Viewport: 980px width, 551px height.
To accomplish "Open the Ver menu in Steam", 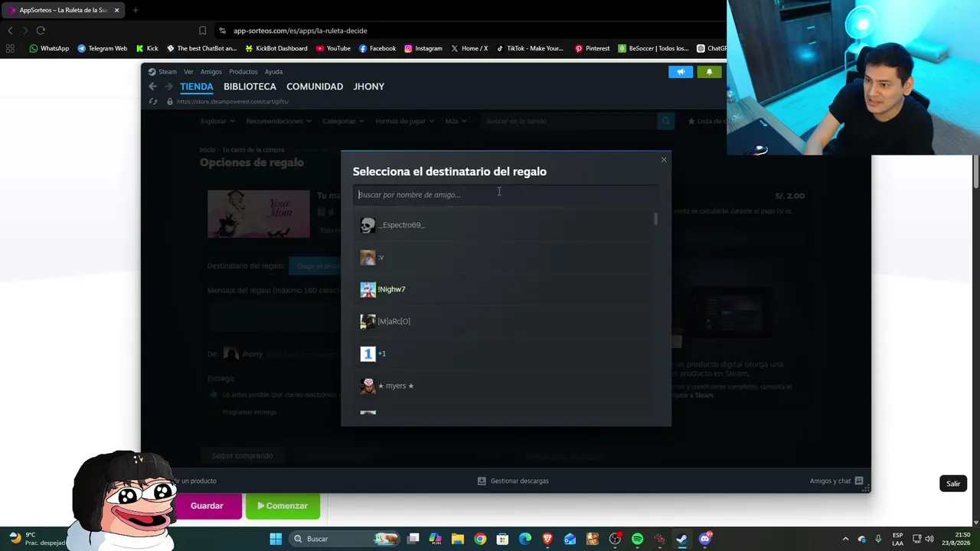I will point(188,72).
